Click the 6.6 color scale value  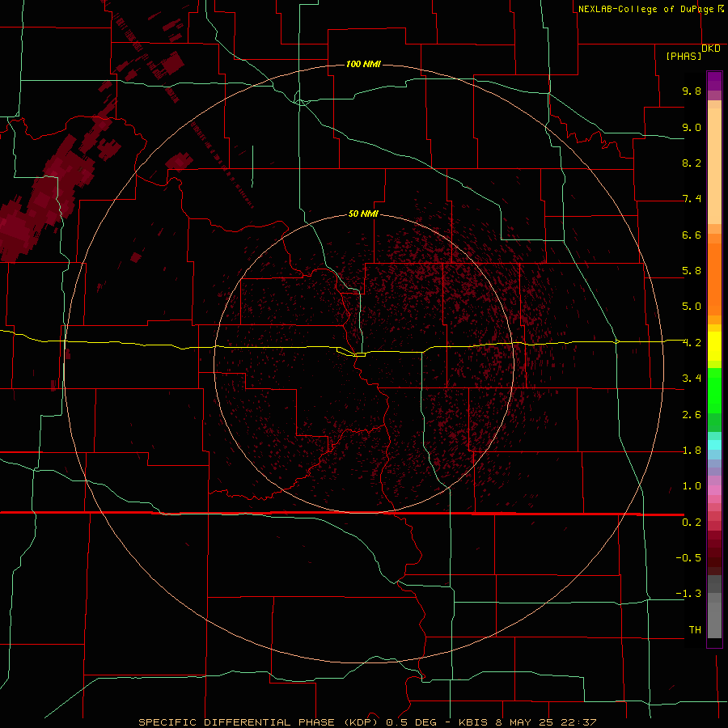pyautogui.click(x=692, y=235)
